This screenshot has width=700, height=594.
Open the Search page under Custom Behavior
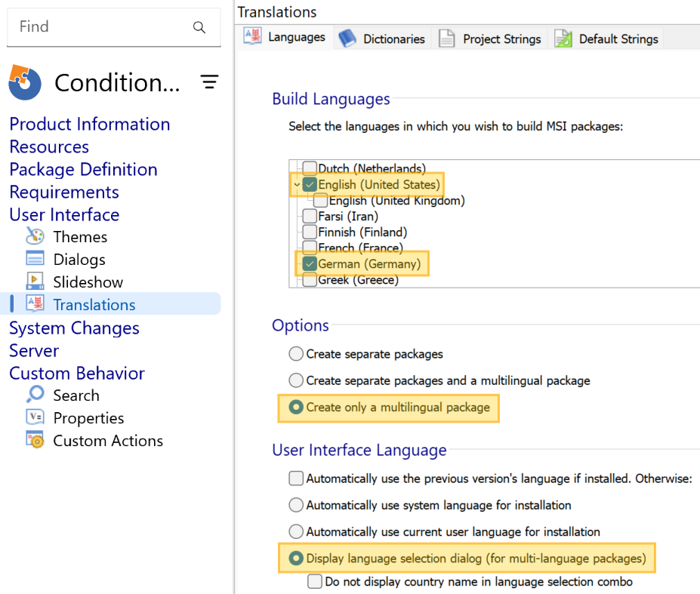tap(76, 395)
